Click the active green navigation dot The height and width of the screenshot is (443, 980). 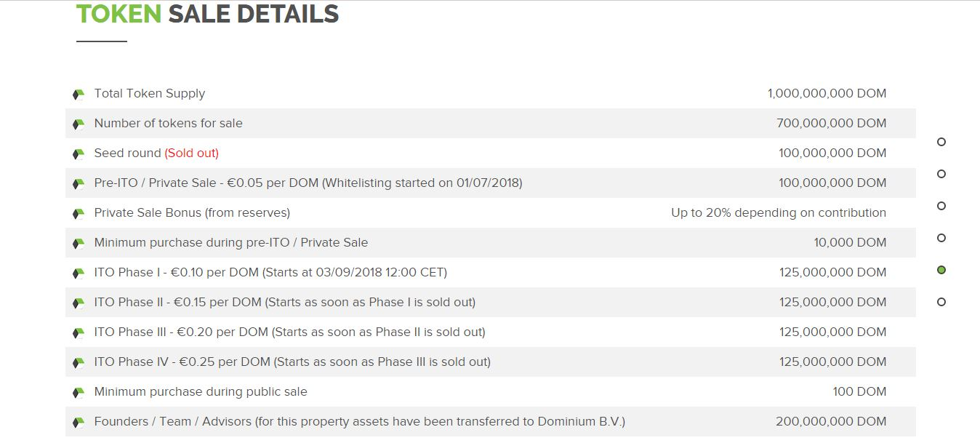click(941, 270)
